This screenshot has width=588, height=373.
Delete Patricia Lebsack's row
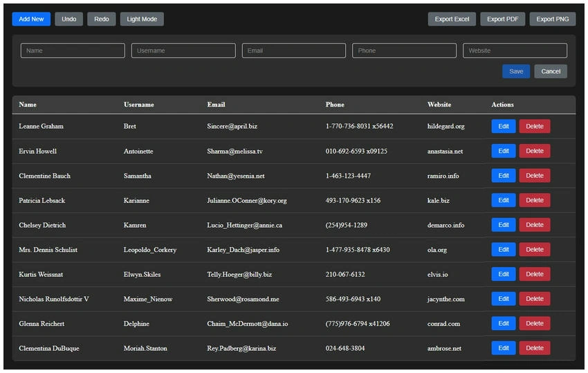click(534, 201)
